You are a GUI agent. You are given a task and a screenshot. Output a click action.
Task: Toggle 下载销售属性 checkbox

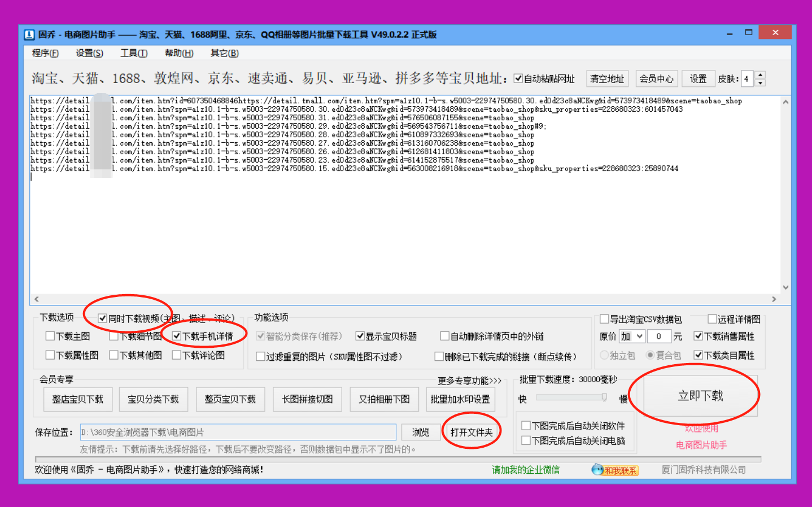(x=699, y=336)
